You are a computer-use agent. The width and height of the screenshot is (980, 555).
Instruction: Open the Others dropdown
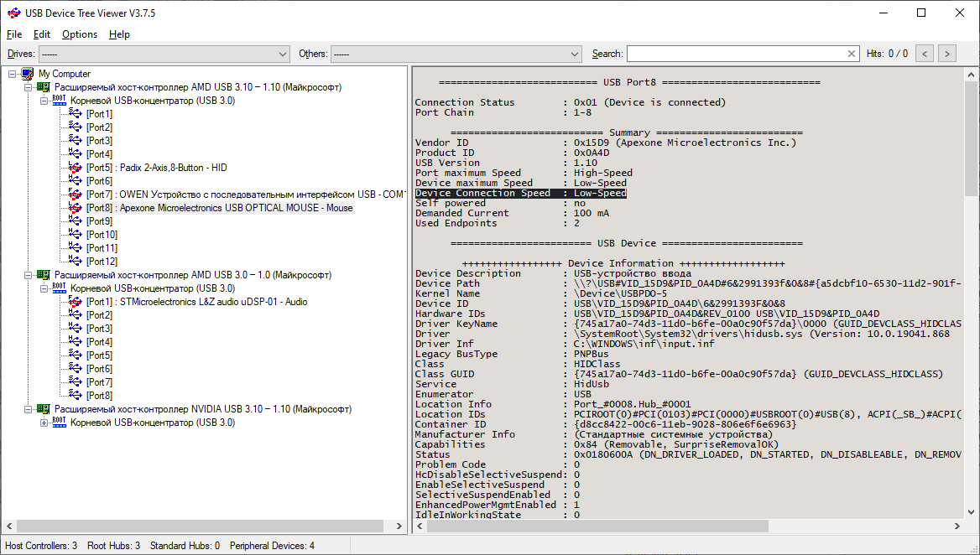(456, 54)
